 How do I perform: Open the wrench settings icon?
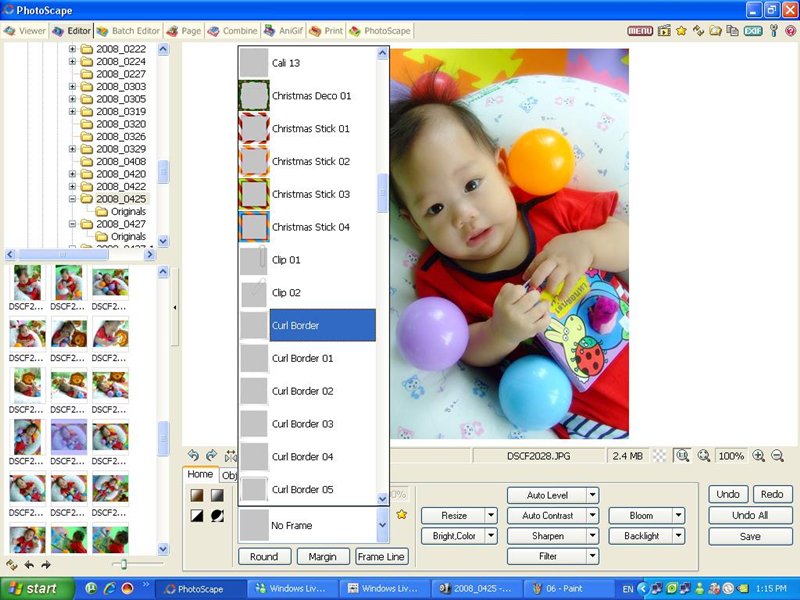(773, 31)
